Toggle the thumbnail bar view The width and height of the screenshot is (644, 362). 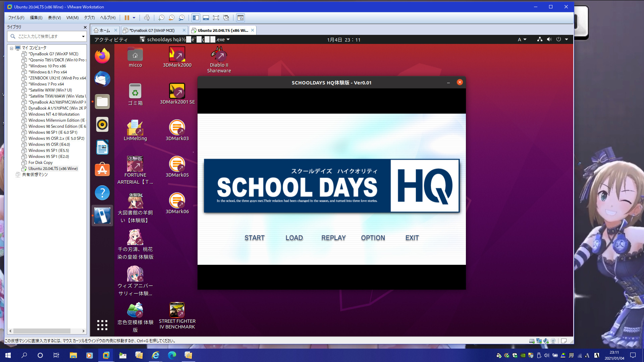tap(206, 18)
